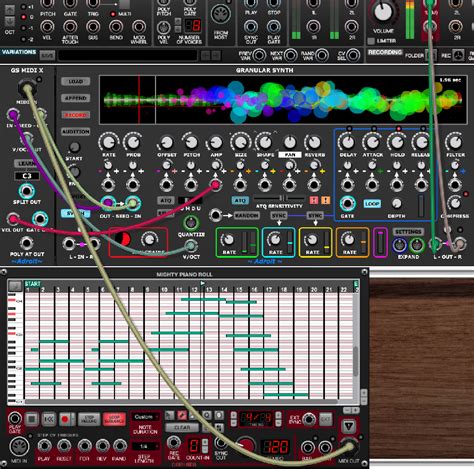
Task: Click the piano roll rewind-to-start button
Action: tap(49, 419)
